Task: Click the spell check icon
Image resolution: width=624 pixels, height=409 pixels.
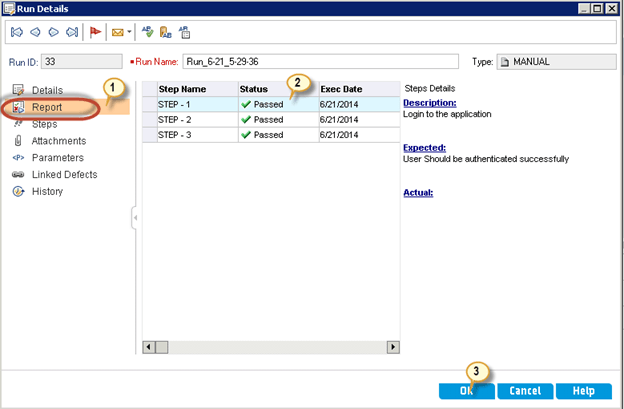Action: [x=147, y=33]
